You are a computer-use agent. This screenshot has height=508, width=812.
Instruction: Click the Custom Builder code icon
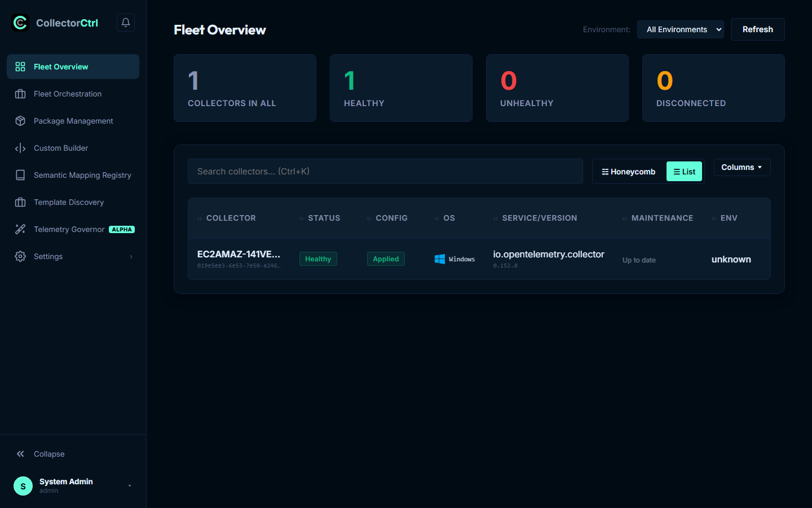pos(20,148)
